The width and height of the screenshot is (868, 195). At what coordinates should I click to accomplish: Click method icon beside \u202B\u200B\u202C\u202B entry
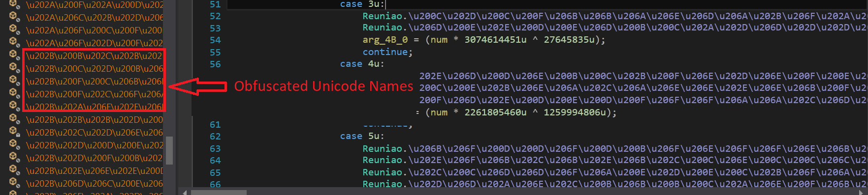(14, 56)
